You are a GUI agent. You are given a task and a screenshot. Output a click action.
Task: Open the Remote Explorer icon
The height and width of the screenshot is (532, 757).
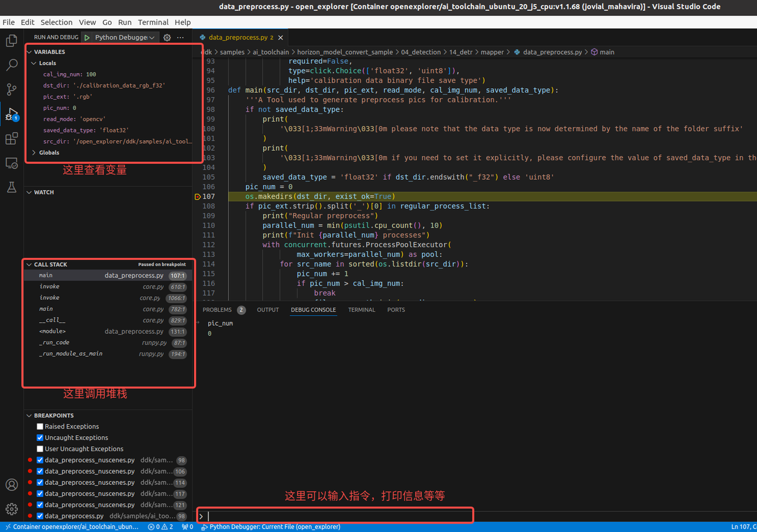coord(11,163)
